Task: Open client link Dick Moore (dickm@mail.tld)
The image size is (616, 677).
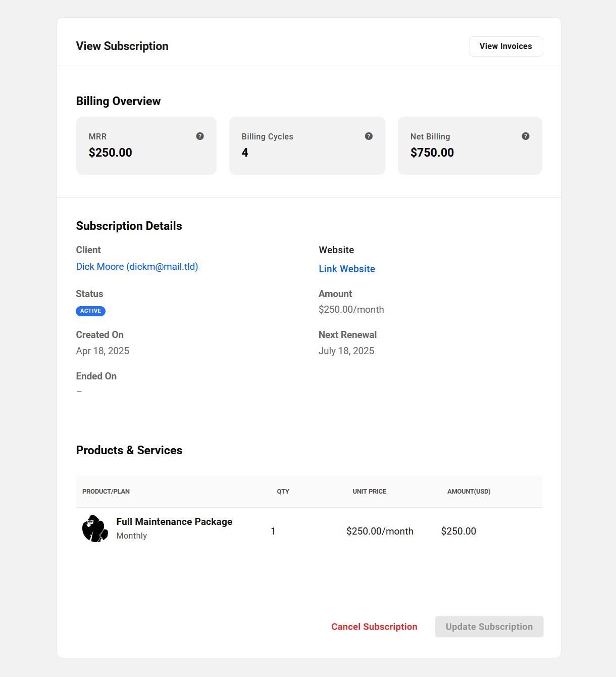Action: coord(137,267)
